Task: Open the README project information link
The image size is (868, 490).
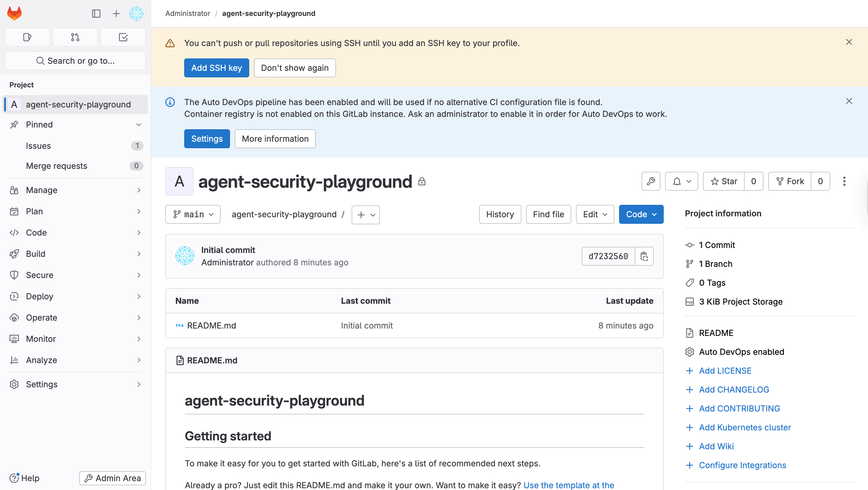Action: coord(716,333)
